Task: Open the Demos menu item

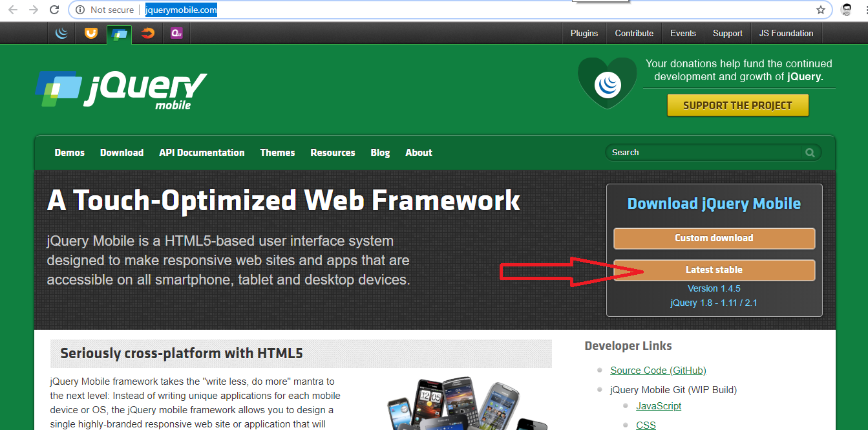Action: [x=70, y=153]
